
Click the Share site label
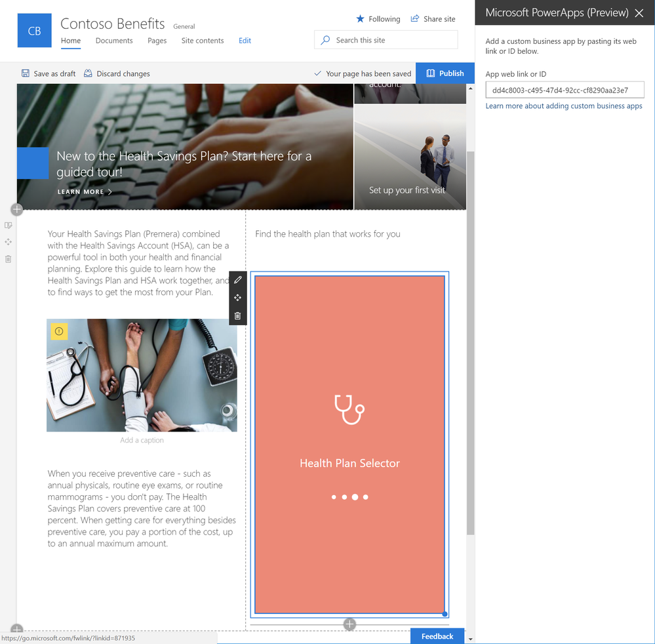point(439,19)
